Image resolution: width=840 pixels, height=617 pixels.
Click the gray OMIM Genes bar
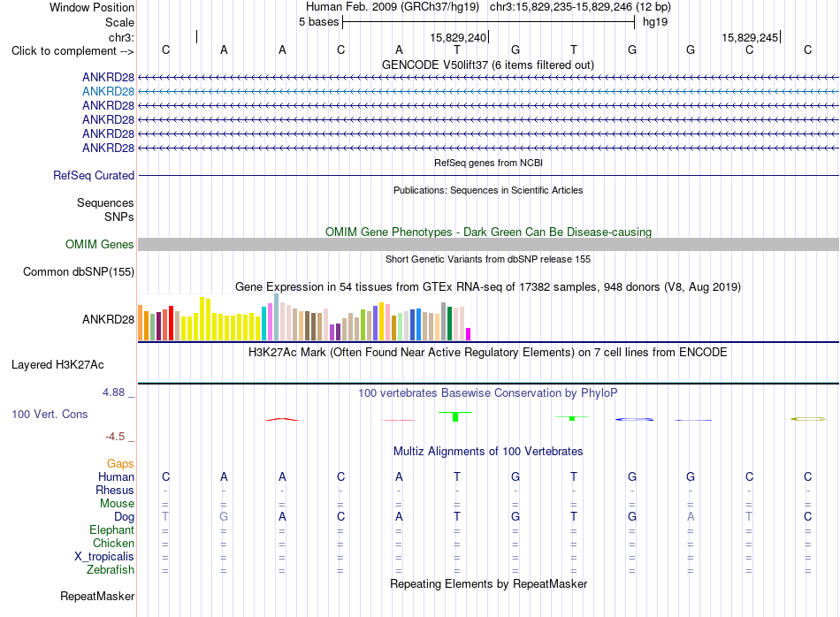click(488, 245)
